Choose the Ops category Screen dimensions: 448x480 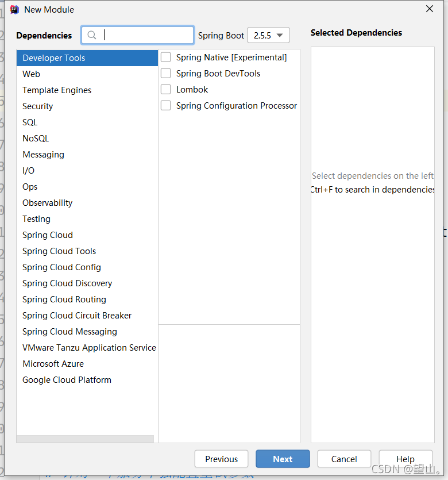pos(87,187)
